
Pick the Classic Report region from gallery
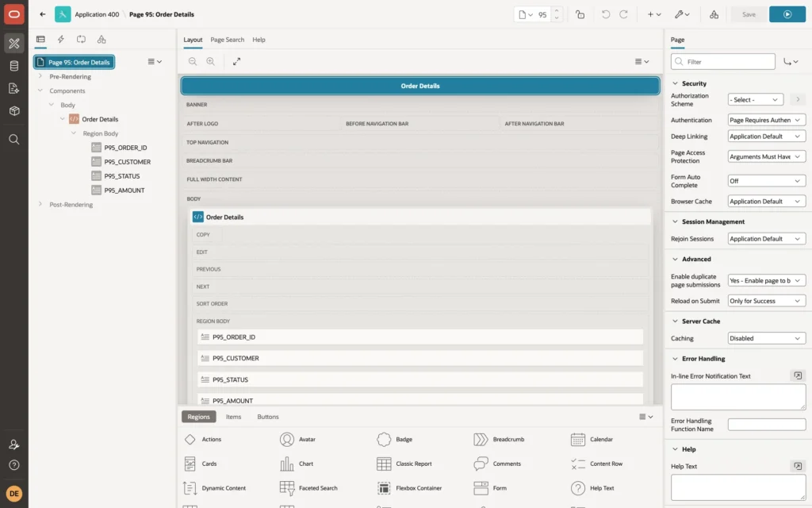(x=404, y=464)
